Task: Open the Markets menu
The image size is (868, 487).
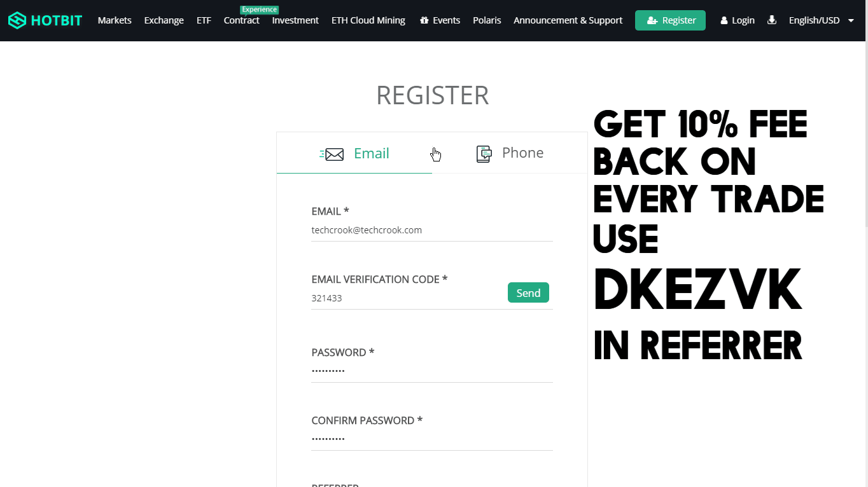Action: point(115,20)
